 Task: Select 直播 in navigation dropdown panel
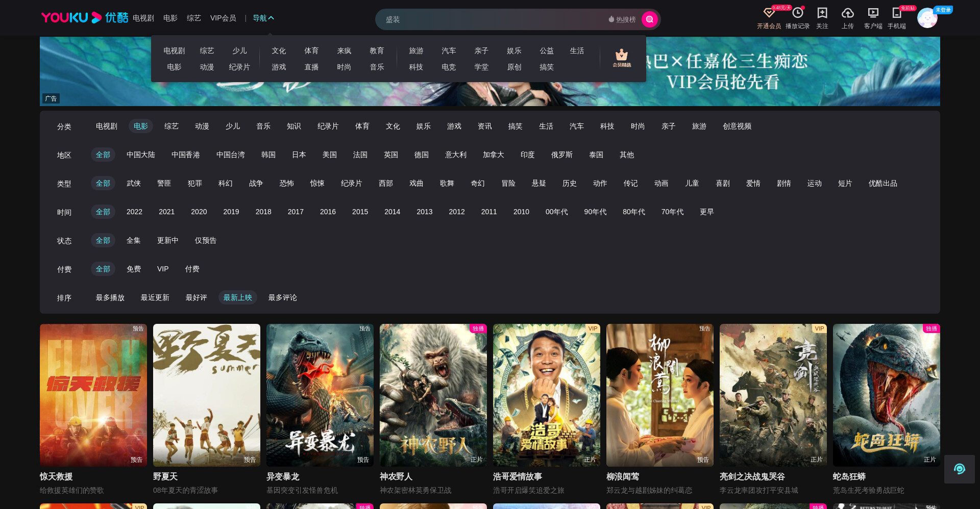tap(311, 67)
